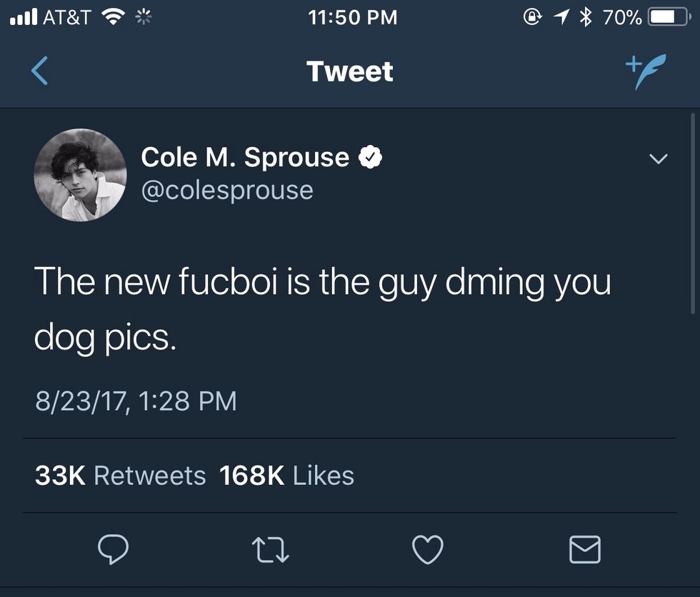The width and height of the screenshot is (700, 597).
Task: Tap the "Tweet" header title
Action: pos(349,71)
